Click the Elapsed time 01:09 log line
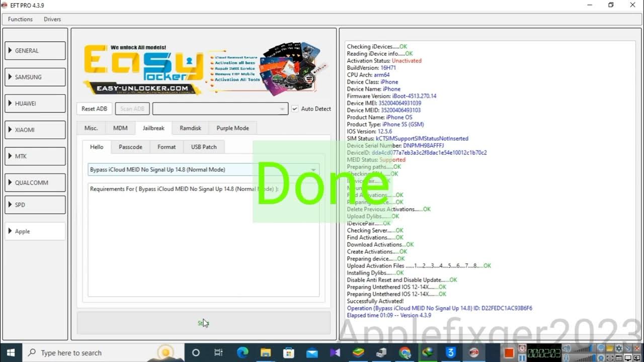Viewport: 644px width, 362px height. (389, 315)
